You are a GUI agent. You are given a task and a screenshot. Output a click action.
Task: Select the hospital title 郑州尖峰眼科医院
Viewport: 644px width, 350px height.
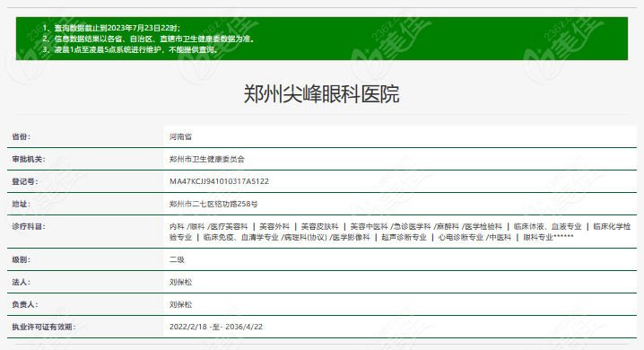coord(321,94)
